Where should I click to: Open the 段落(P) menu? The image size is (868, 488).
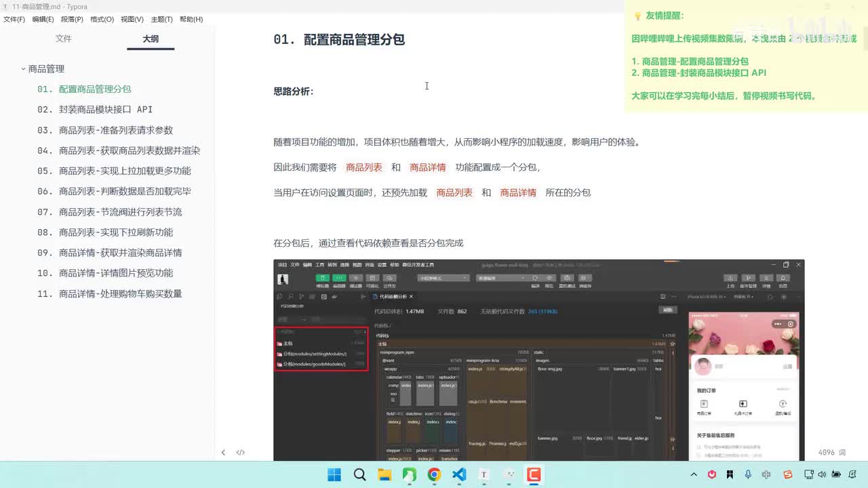tap(72, 19)
